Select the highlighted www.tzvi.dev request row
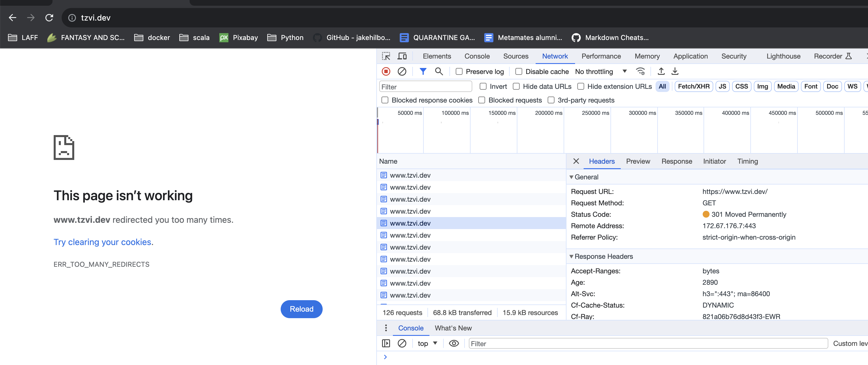 471,223
